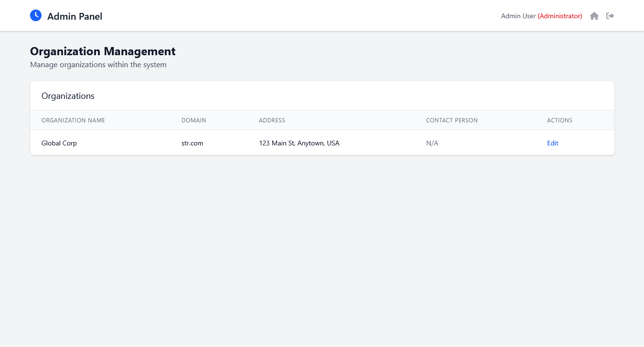Click the clock symbol inside the blue circle
Image resolution: width=644 pixels, height=347 pixels.
tap(36, 15)
